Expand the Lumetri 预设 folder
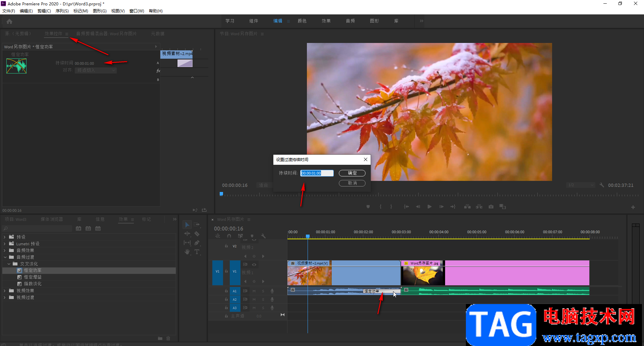The width and height of the screenshot is (644, 346). (x=5, y=244)
